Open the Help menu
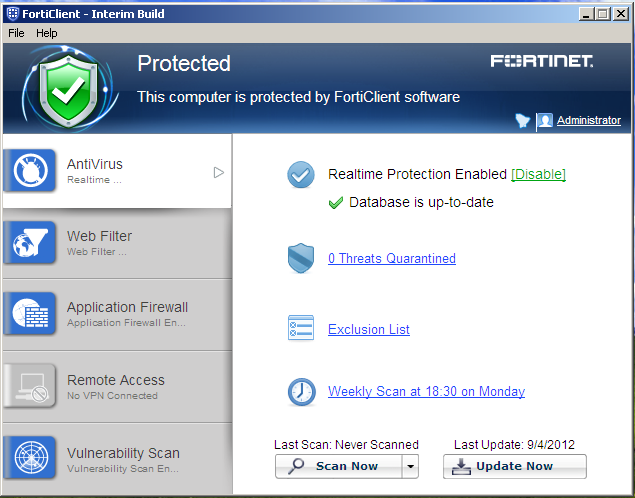 tap(47, 33)
